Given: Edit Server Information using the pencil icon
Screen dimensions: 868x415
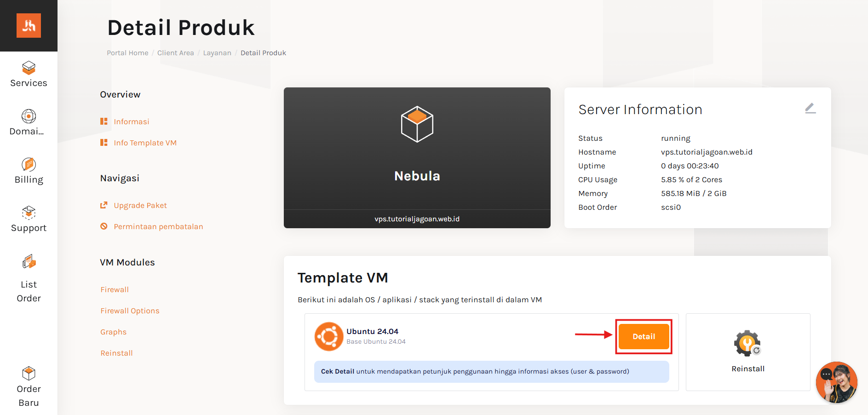Looking at the screenshot, I should pyautogui.click(x=810, y=109).
